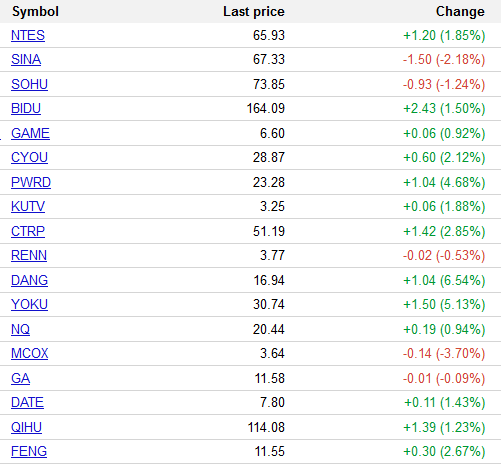Click the DANG ticker link
501x464 pixels.
29,280
